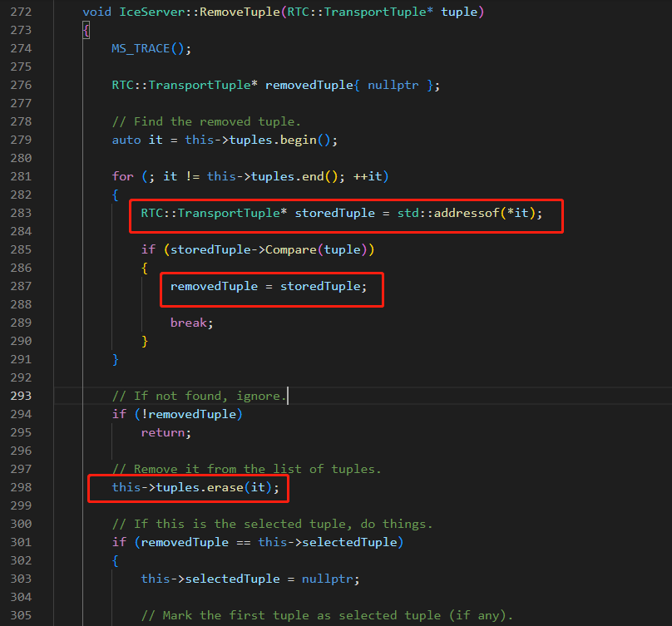Click comment 'Remove it from the list of tuples.'

tap(246, 469)
